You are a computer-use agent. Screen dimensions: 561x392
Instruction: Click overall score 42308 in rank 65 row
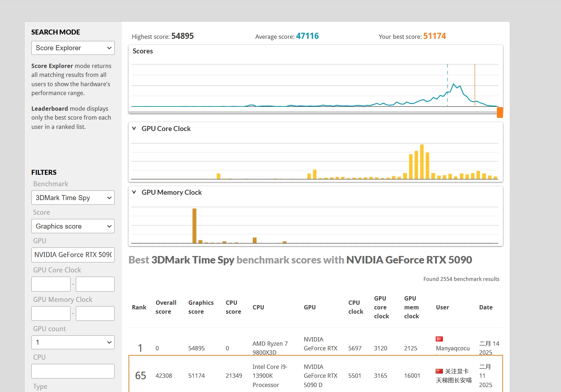tap(164, 376)
